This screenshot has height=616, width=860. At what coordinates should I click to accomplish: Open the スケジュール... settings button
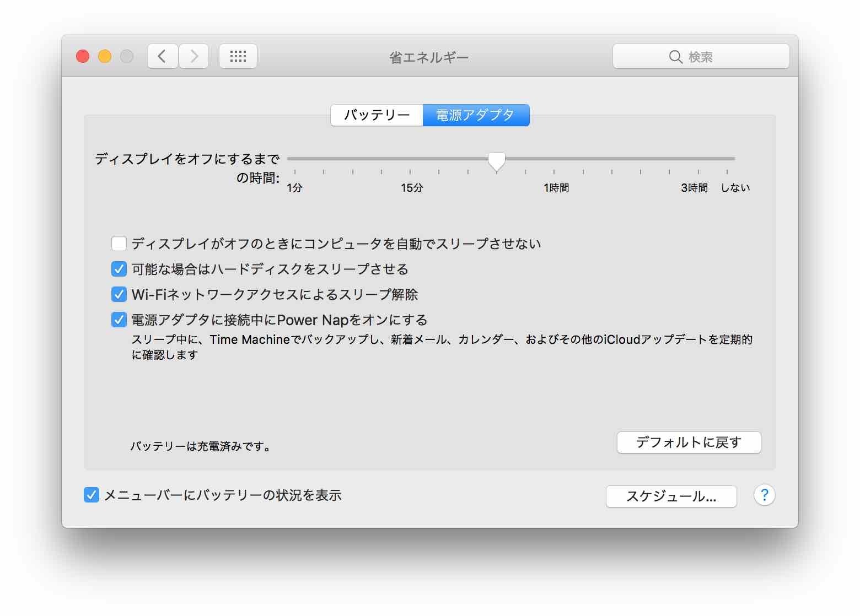(x=671, y=496)
